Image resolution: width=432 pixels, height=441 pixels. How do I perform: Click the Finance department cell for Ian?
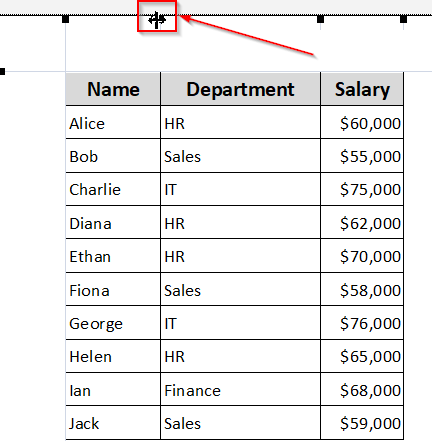tap(240, 389)
